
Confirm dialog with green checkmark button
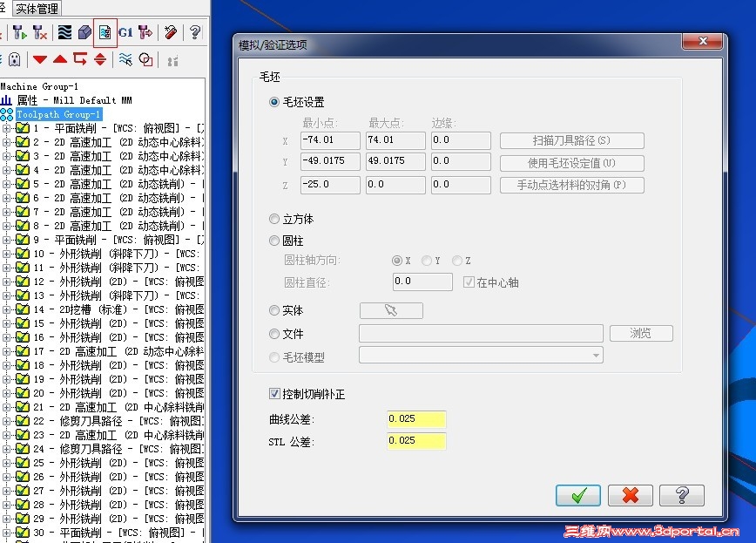coord(577,495)
